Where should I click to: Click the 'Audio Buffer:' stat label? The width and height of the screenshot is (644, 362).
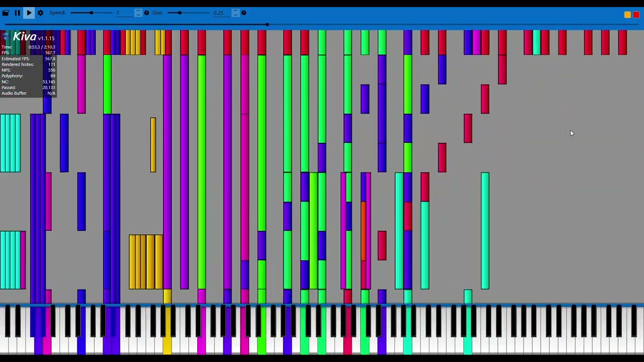pos(14,94)
